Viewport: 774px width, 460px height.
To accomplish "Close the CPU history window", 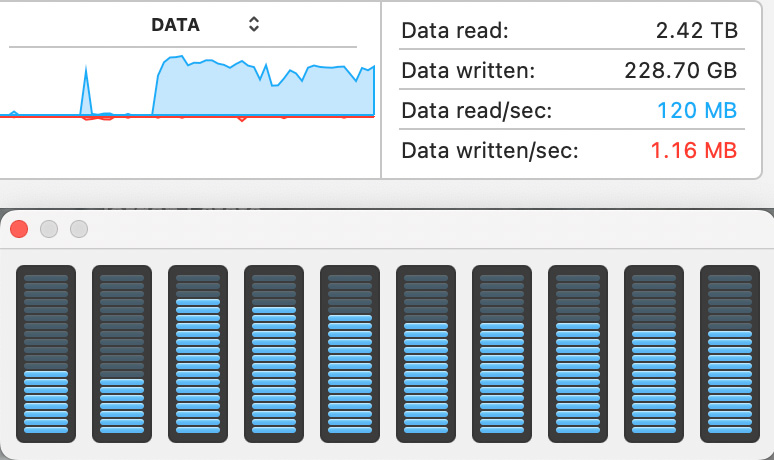I will [19, 229].
